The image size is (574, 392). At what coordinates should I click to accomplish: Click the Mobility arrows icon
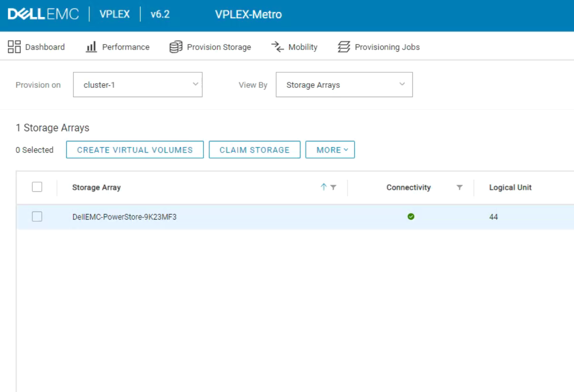(278, 47)
